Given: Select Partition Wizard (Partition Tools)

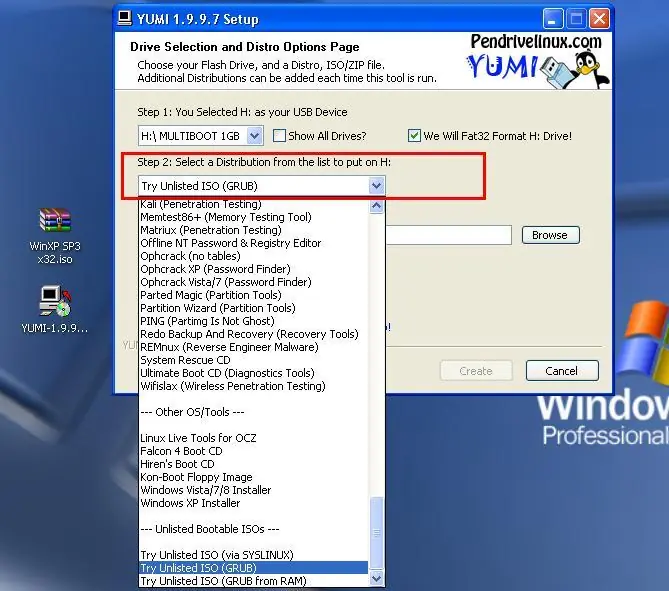Looking at the screenshot, I should (253, 308).
